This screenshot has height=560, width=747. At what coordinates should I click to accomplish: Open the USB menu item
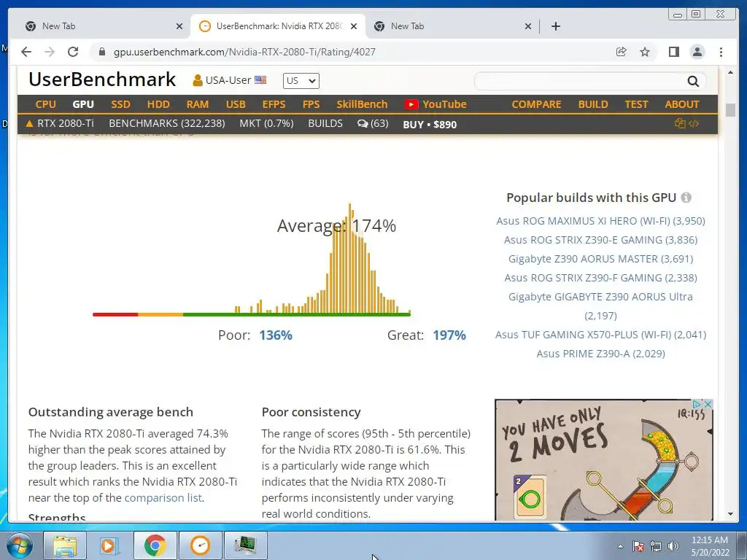coord(236,104)
